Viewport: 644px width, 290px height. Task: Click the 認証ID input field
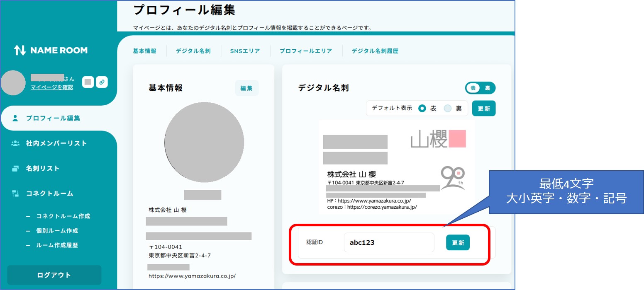pyautogui.click(x=389, y=242)
